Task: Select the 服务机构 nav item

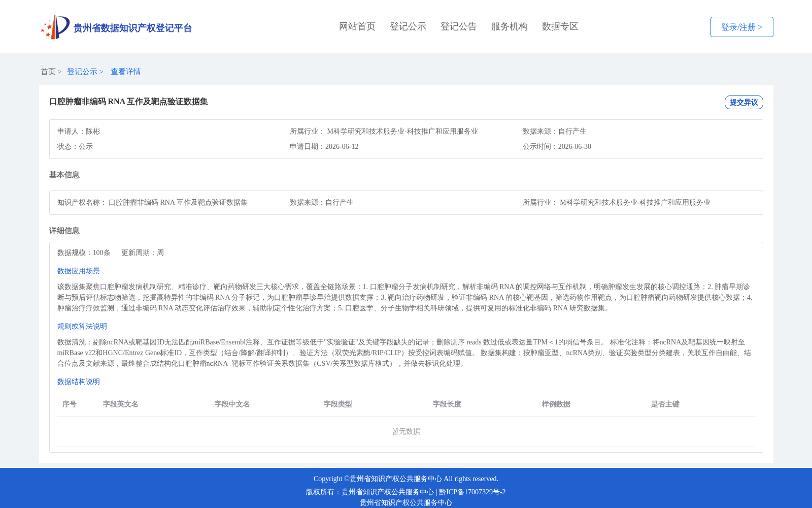Action: click(510, 26)
